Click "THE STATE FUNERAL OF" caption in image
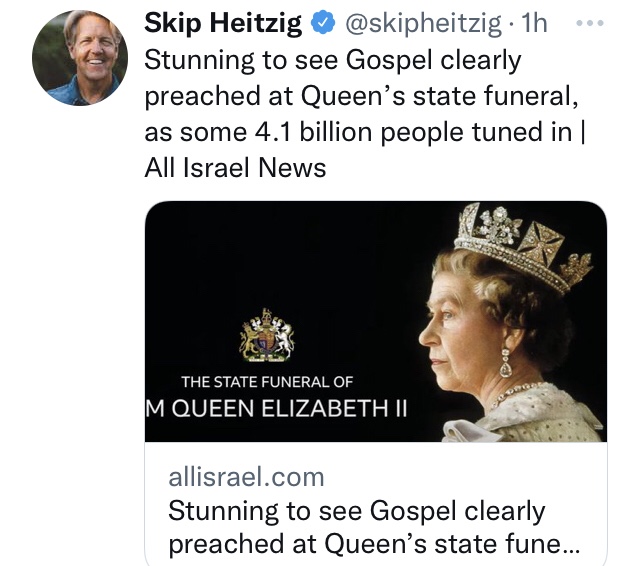640x566 pixels. tap(266, 381)
